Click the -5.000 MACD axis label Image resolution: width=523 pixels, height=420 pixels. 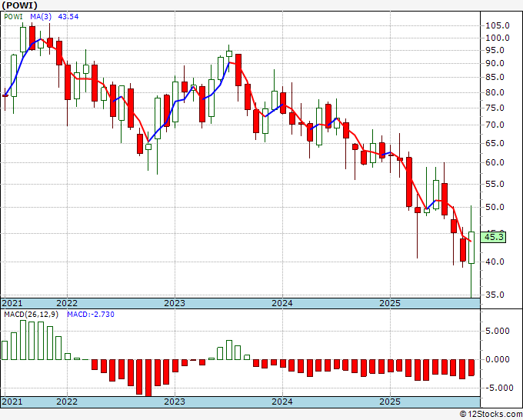click(x=498, y=388)
